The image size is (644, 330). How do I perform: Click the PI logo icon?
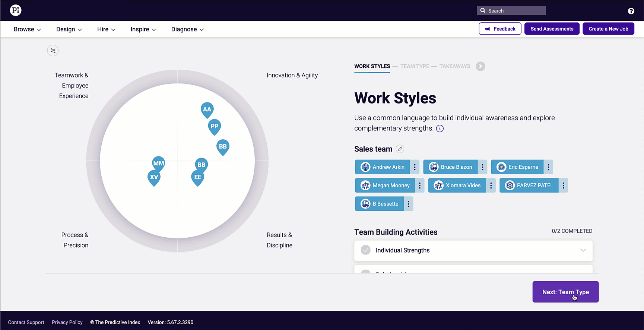tap(16, 10)
